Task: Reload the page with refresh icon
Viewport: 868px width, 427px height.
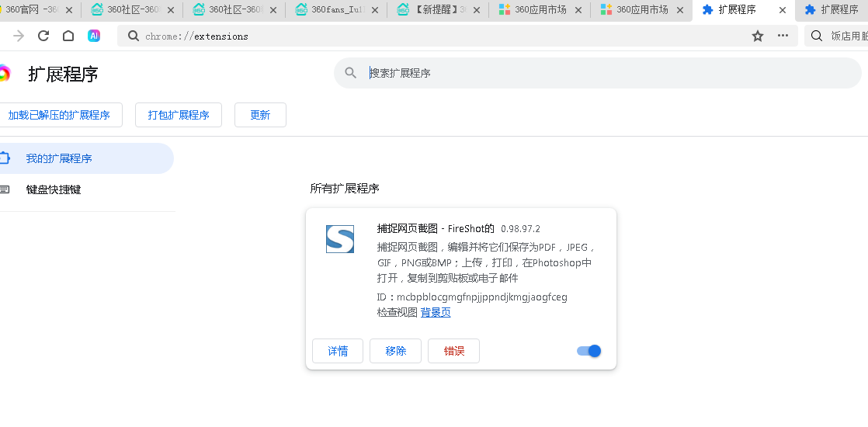Action: point(43,36)
